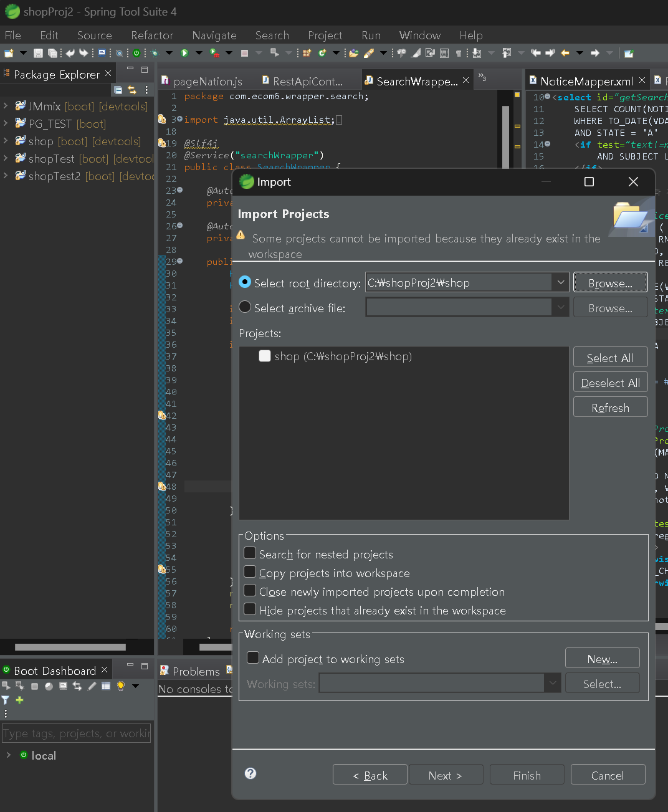668x812 pixels.
Task: Expand the shopTest2 project tree node
Action: pyautogui.click(x=6, y=176)
